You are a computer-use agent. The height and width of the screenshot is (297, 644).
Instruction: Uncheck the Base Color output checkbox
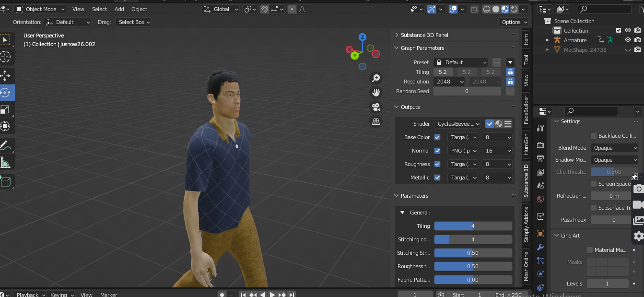point(437,137)
